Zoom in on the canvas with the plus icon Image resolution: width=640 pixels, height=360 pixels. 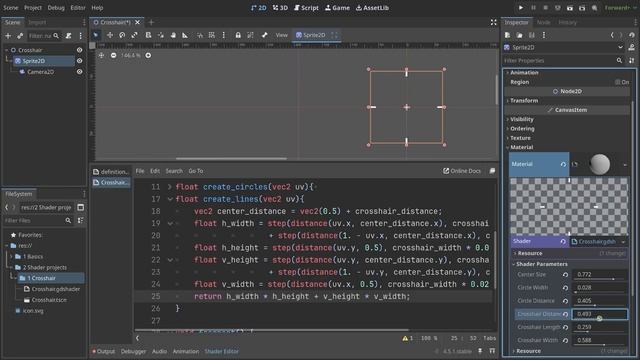[x=148, y=55]
